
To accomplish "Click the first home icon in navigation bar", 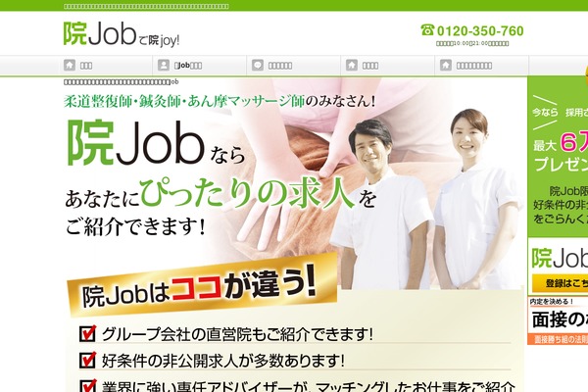I will (70, 65).
